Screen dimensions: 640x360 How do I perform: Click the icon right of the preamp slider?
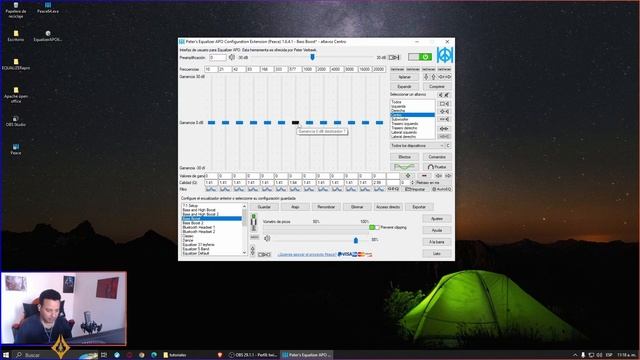394,58
